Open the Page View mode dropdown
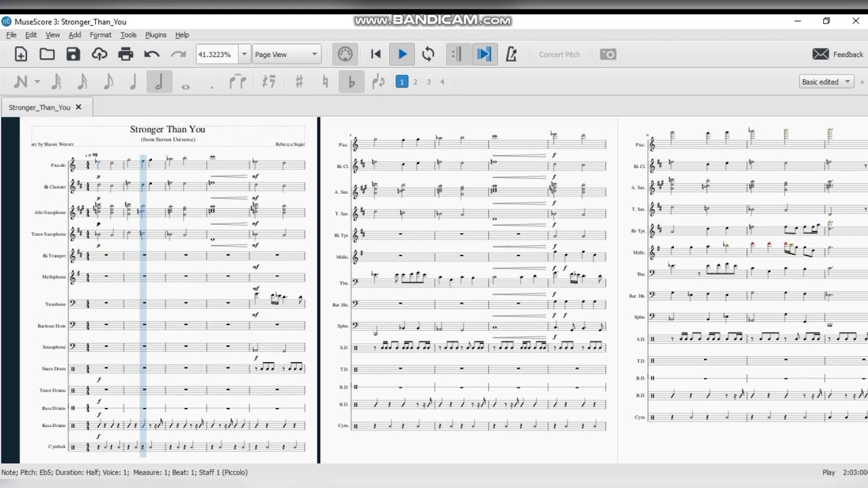 287,54
